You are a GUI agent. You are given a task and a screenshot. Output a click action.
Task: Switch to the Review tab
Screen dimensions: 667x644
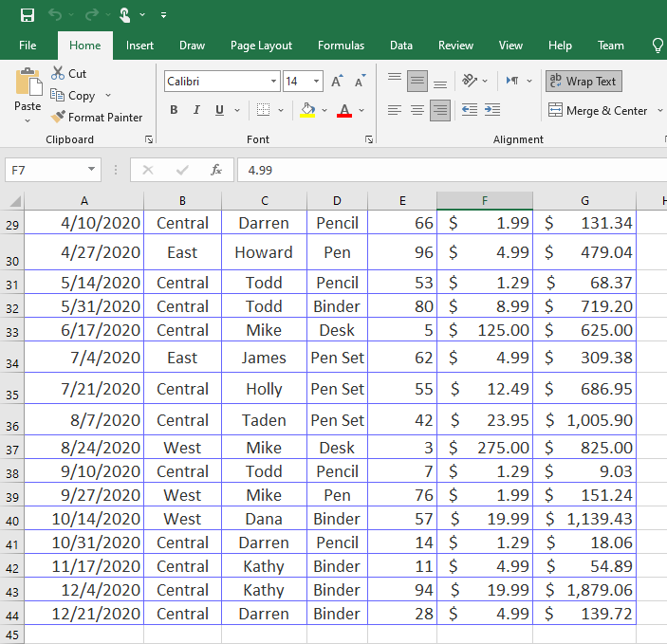pyautogui.click(x=455, y=46)
